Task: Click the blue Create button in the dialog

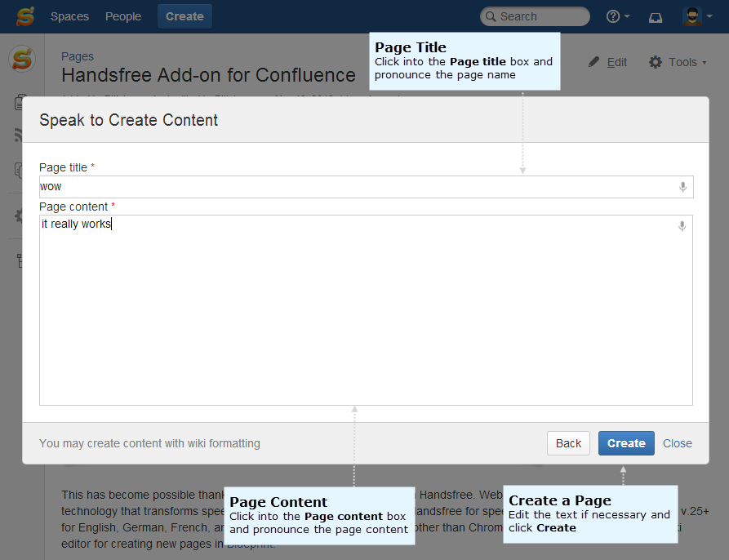Action: pyautogui.click(x=626, y=443)
